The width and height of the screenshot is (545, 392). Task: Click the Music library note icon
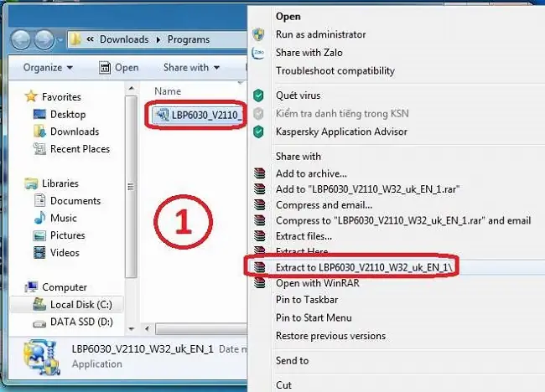click(39, 218)
